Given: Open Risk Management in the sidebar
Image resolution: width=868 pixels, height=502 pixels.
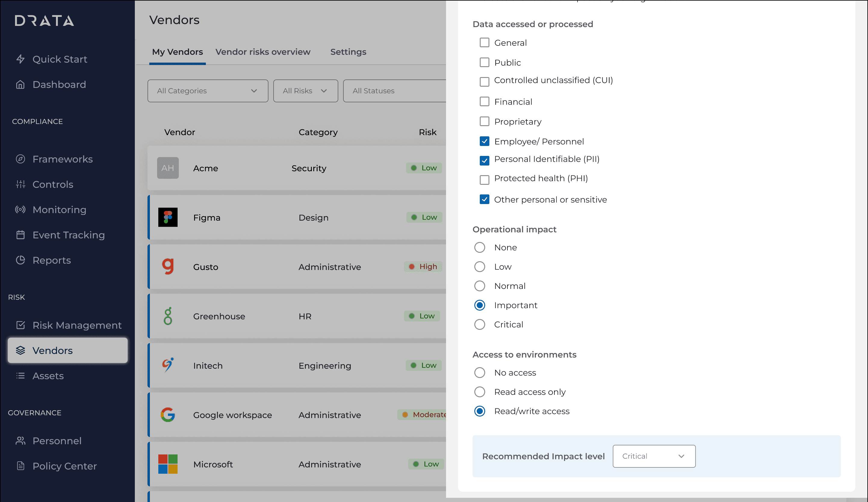Looking at the screenshot, I should (x=76, y=325).
